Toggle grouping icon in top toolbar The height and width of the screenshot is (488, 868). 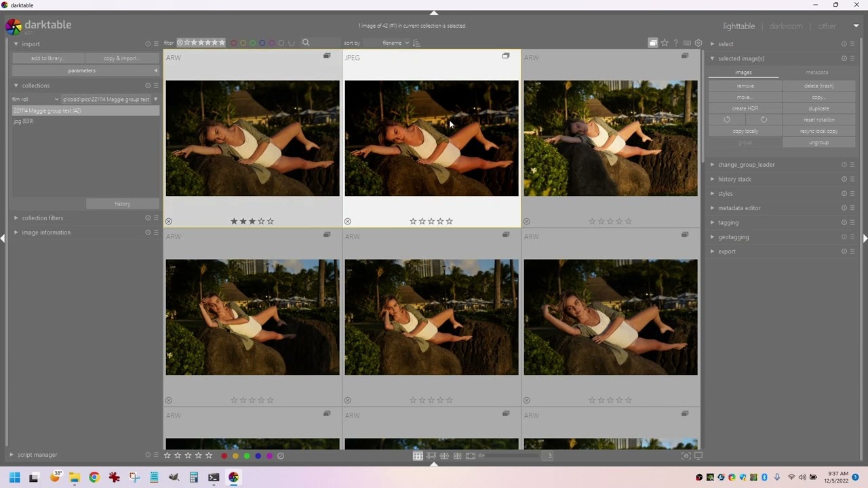pos(653,43)
